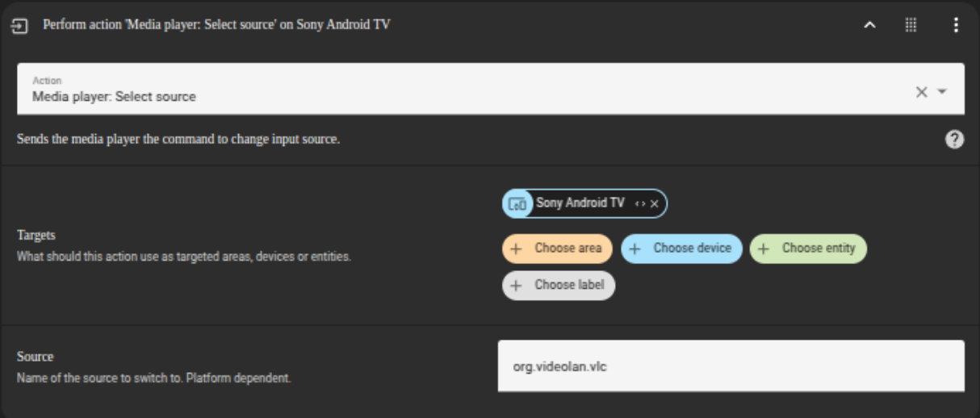Choose label as a target

(559, 286)
